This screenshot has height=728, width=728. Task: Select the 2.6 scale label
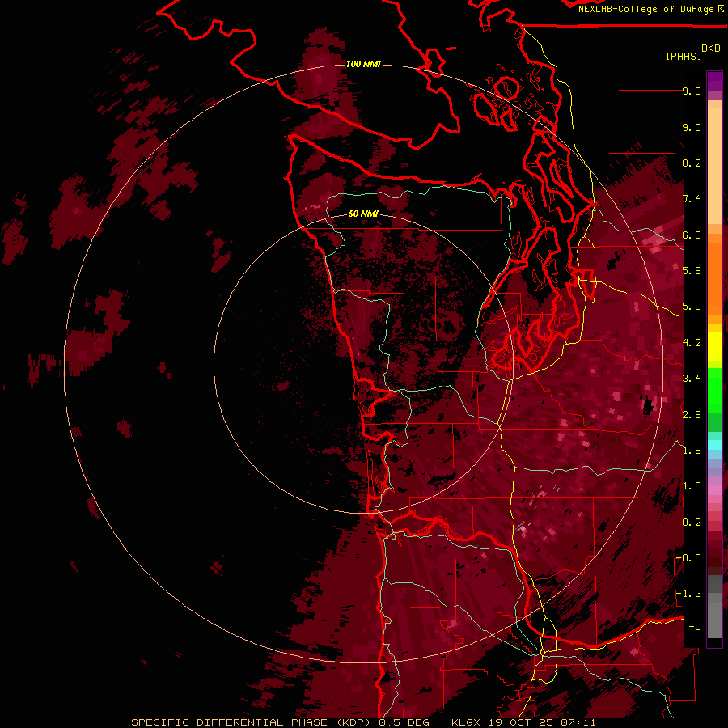click(x=692, y=415)
